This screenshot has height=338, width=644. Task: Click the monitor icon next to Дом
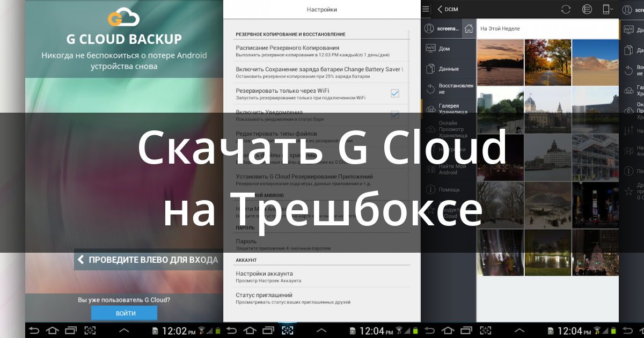[430, 48]
